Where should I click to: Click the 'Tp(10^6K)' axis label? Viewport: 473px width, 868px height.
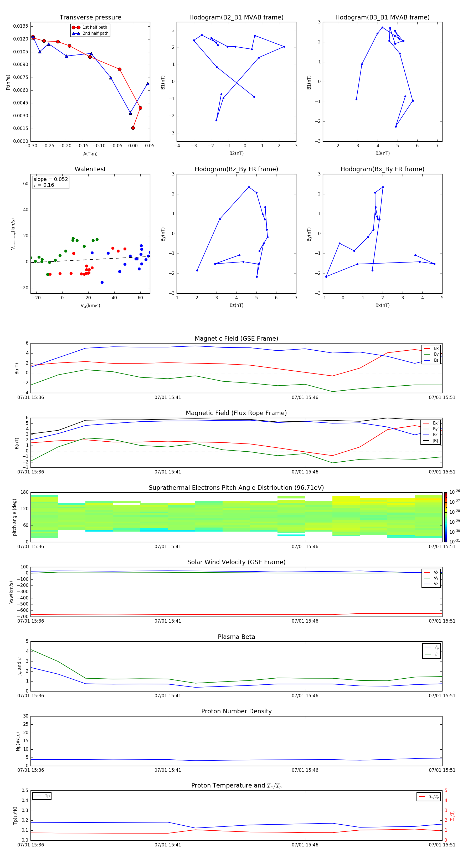coord(15,815)
